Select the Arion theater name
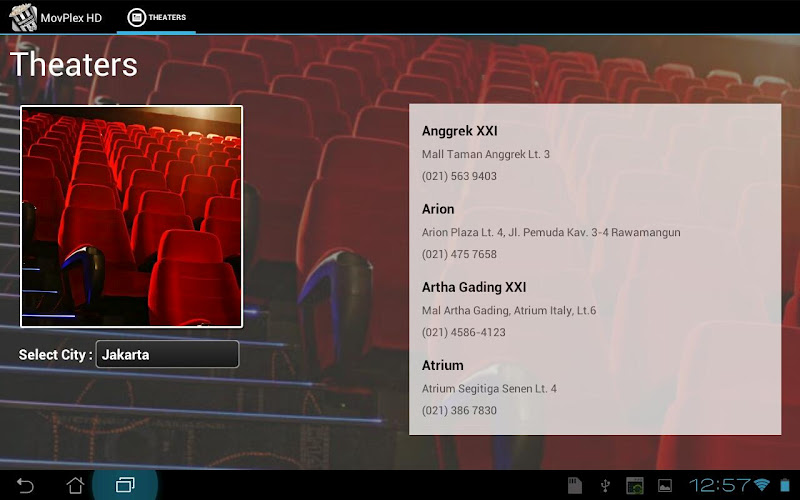Screen dimensions: 800x500 pyautogui.click(x=438, y=209)
